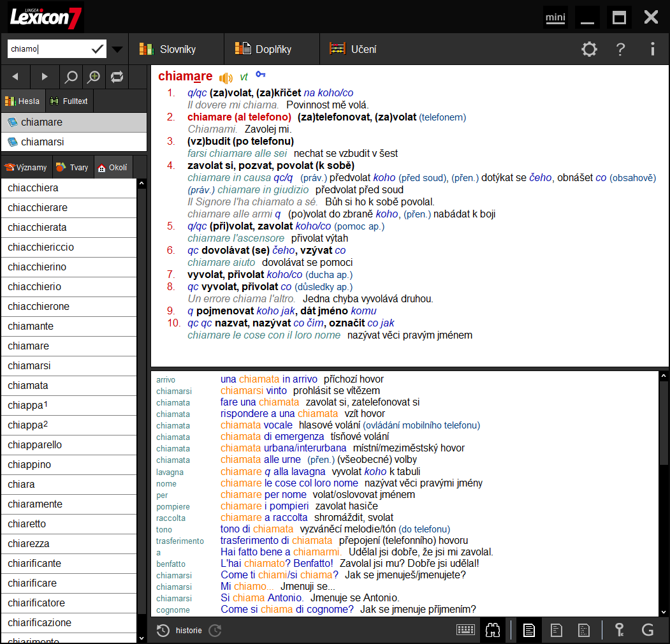The width and height of the screenshot is (670, 644).
Task: Select chiacchierata in word list
Action: (69, 228)
